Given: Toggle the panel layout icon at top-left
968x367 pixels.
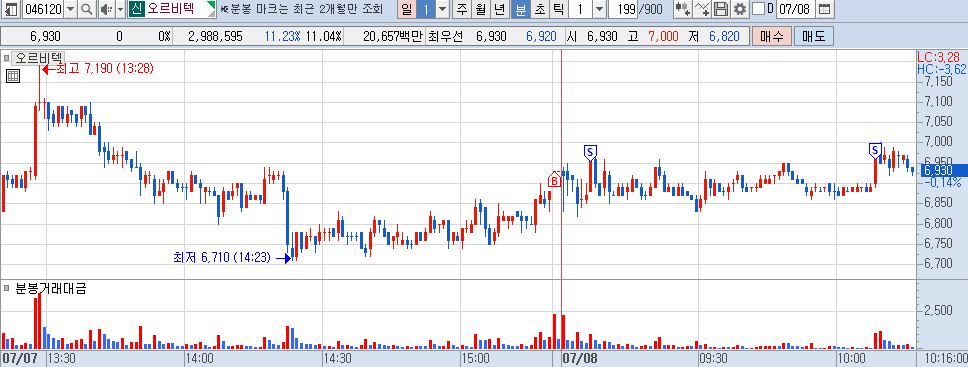Looking at the screenshot, I should [x=11, y=9].
